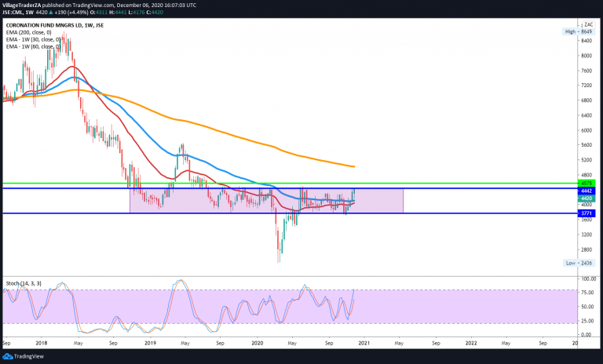The width and height of the screenshot is (603, 364).
Task: Click the 2019 marker on time axis
Action: [149, 343]
